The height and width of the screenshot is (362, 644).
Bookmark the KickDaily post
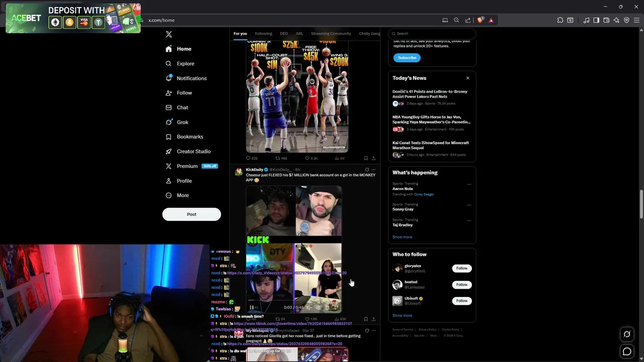(x=366, y=319)
